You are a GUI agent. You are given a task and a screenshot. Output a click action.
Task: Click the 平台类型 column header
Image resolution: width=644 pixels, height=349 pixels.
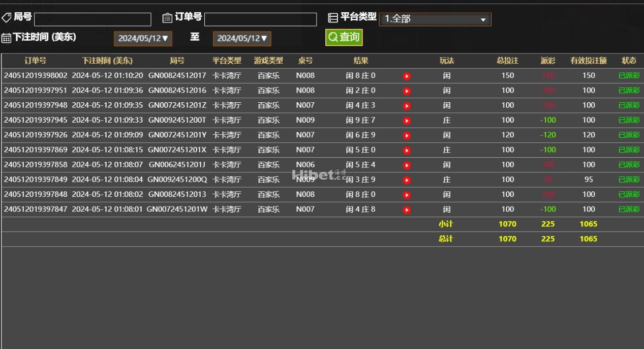[227, 61]
